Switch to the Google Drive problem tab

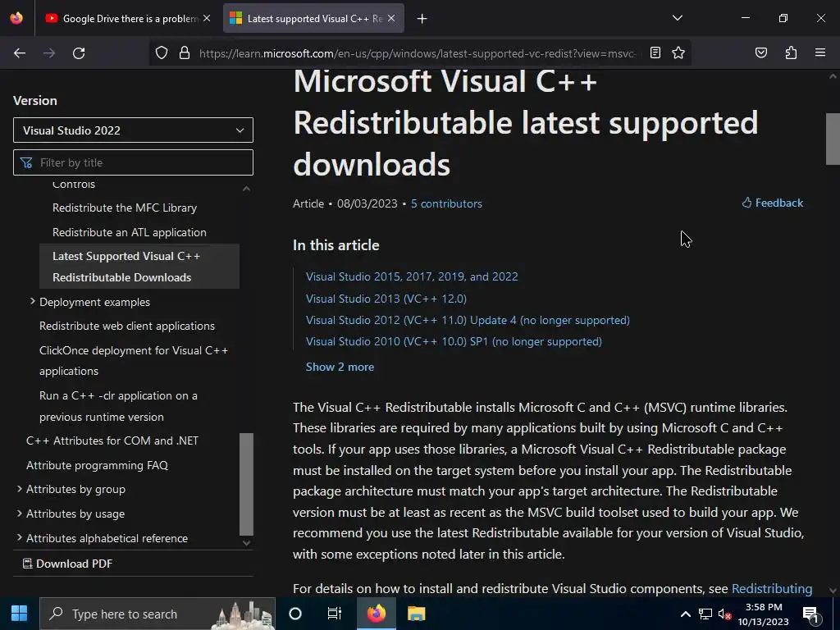[128, 18]
